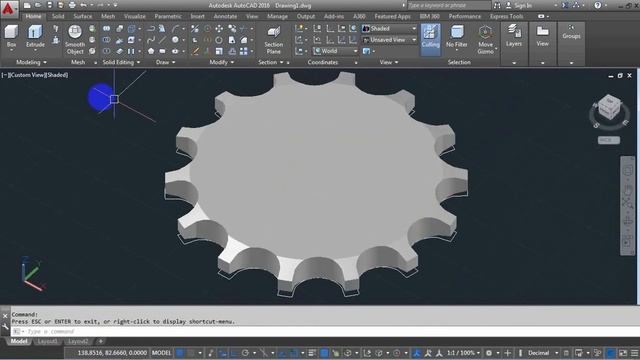The height and width of the screenshot is (360, 640).
Task: Toggle hardware acceleration icon in status bar
Action: (x=611, y=353)
